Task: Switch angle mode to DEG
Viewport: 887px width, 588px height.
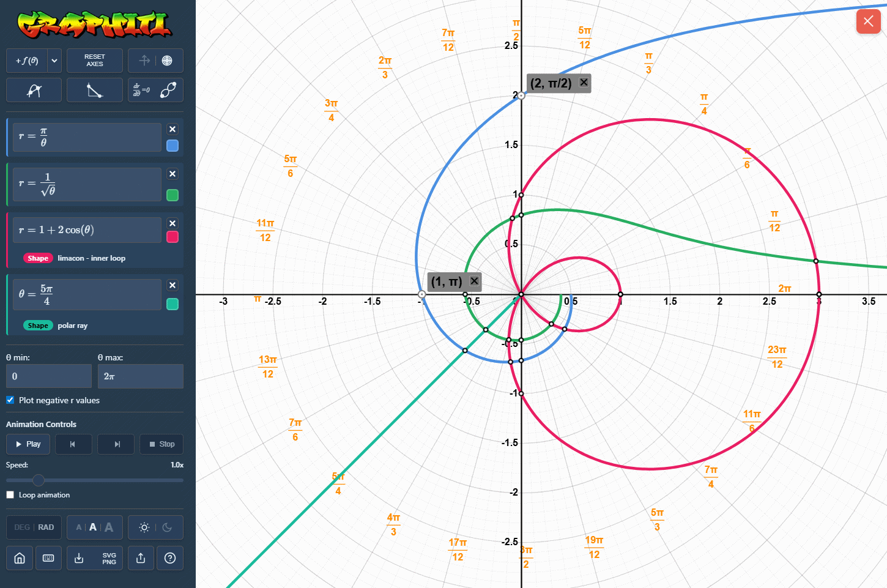Action: 22,527
